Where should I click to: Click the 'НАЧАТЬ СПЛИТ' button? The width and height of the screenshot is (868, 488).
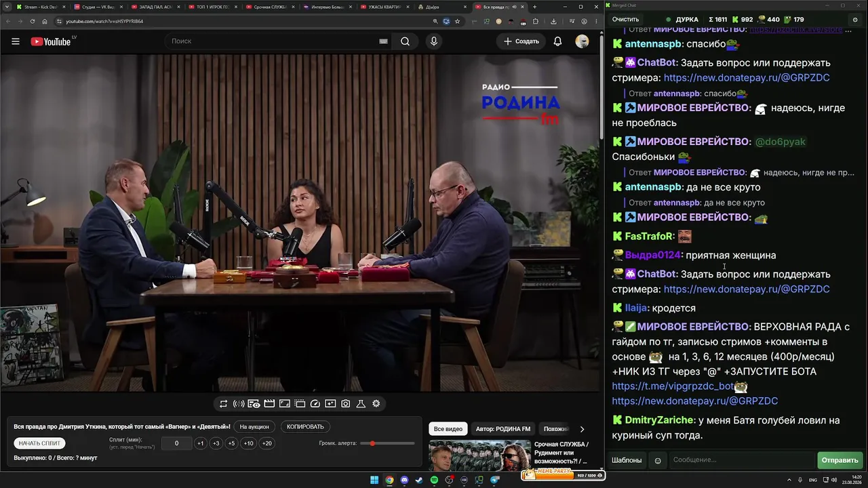[x=40, y=443]
